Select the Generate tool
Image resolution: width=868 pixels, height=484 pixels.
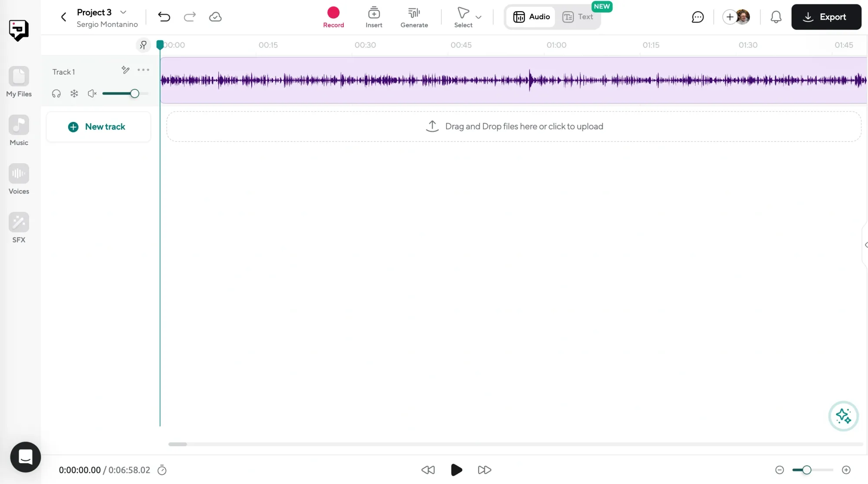(414, 16)
